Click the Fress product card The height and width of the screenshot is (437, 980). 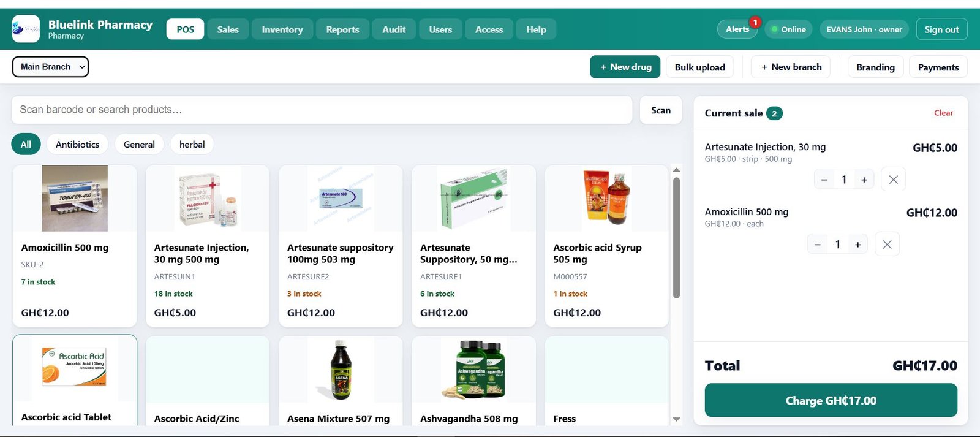click(606, 381)
